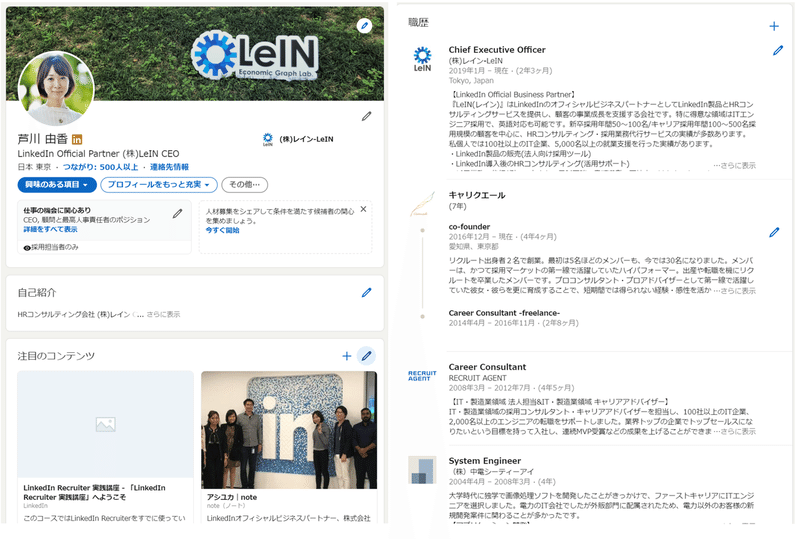Click headline LinkedIn Official Partner (株)LeIN CEO
Screen dimensions: 800x539
pos(98,154)
